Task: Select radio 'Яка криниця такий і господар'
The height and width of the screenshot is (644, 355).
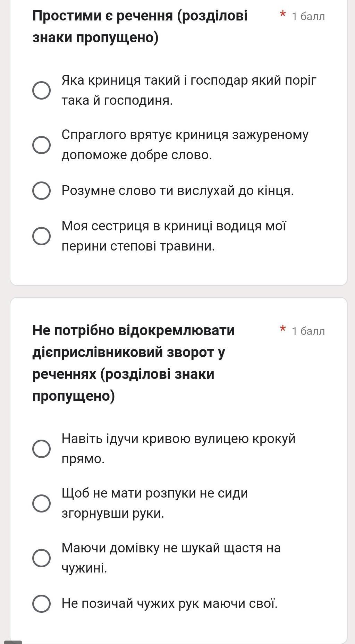Action: point(41,91)
